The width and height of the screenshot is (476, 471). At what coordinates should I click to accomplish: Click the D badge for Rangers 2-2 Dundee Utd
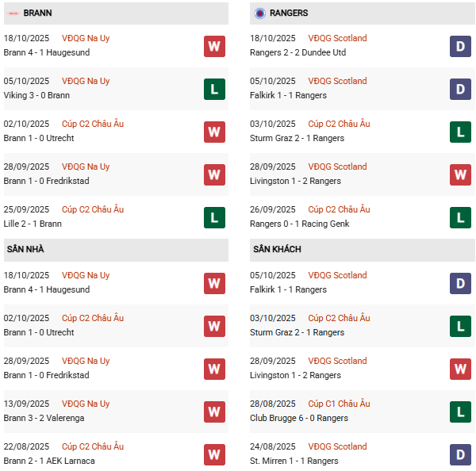click(460, 46)
